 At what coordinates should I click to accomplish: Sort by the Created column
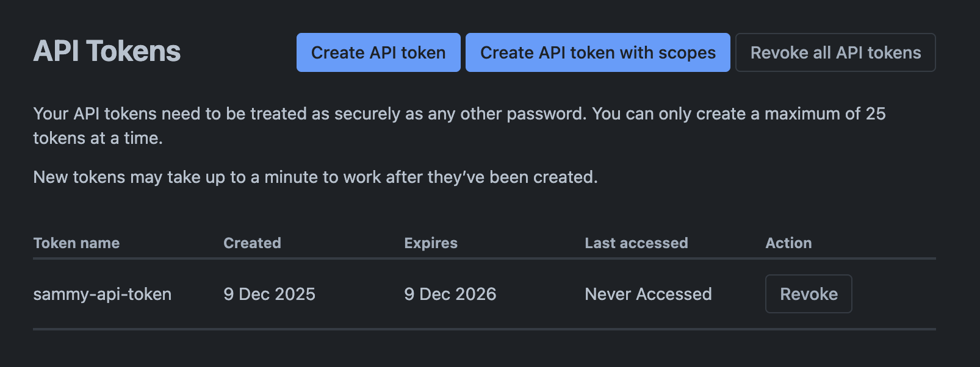click(x=252, y=243)
